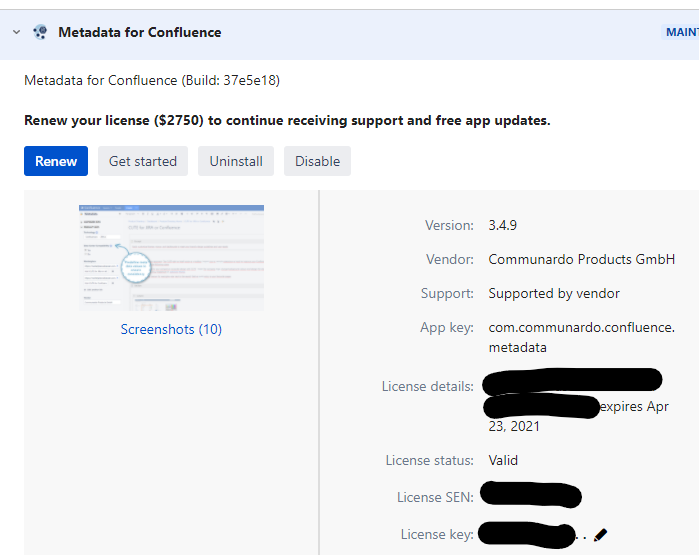Collapse the Metadata for Confluence chevron
699x555 pixels.
(x=16, y=32)
